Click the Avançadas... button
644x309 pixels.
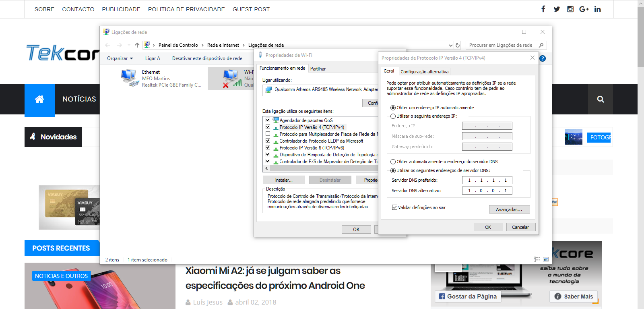click(509, 209)
